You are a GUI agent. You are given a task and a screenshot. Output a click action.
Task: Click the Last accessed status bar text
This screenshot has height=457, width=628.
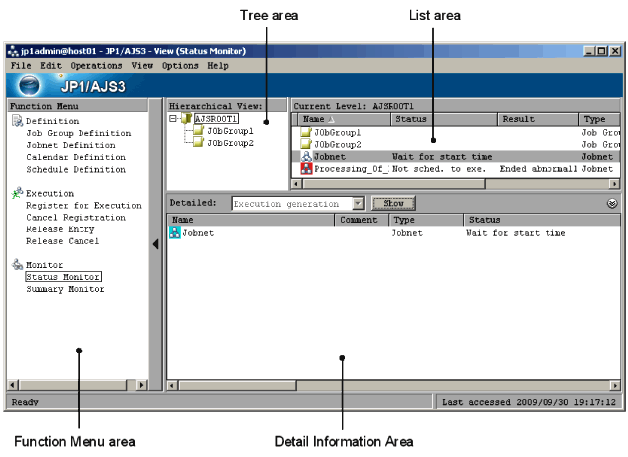[x=529, y=402]
